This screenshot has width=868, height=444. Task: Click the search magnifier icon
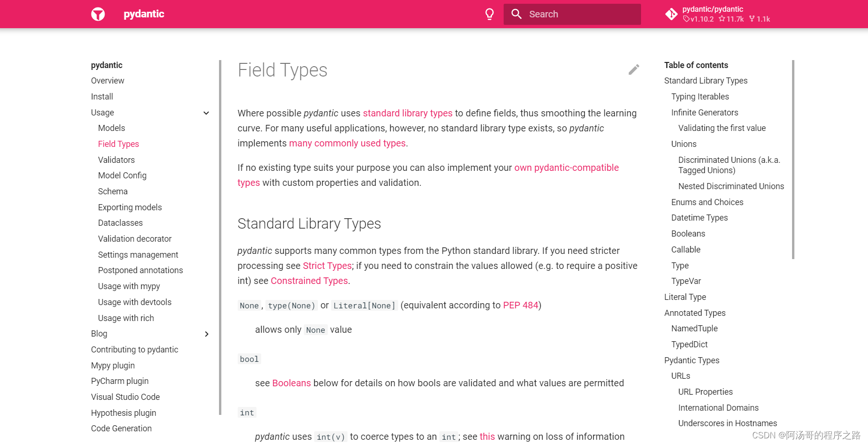coord(516,14)
